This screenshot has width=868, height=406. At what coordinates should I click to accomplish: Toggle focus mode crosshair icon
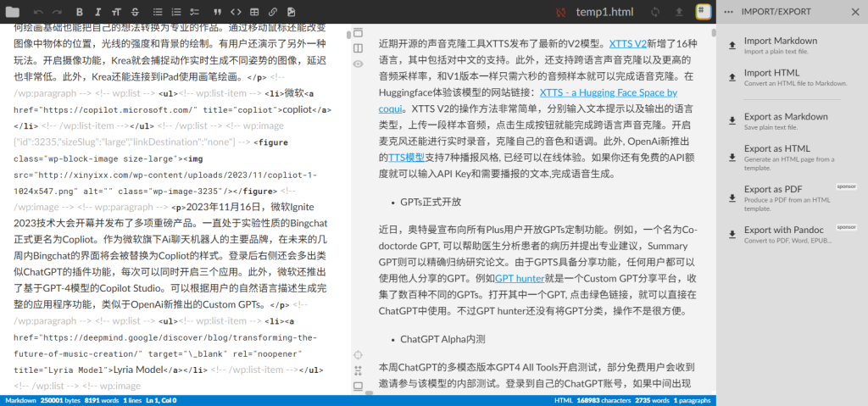coord(359,354)
